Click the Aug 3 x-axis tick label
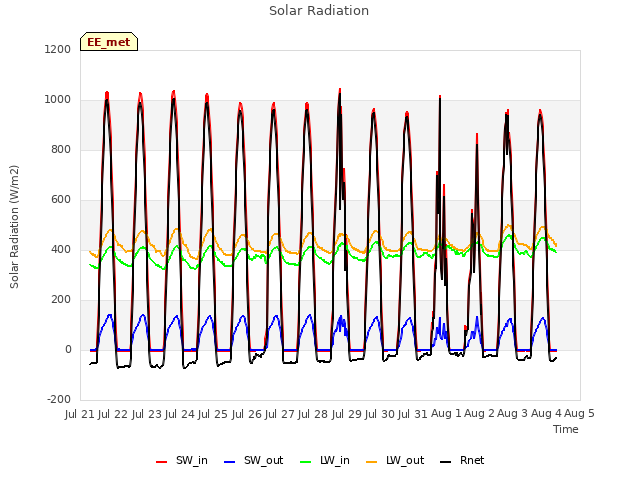 (x=513, y=414)
